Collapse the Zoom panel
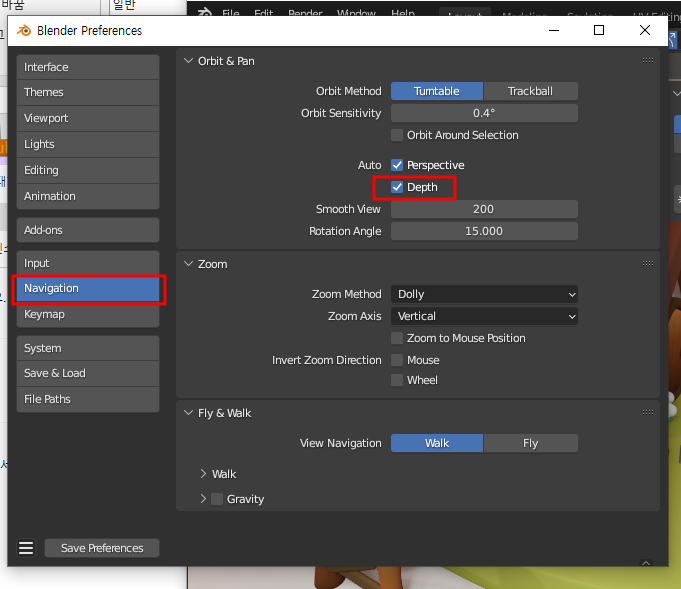Image resolution: width=681 pixels, height=589 pixels. (188, 264)
